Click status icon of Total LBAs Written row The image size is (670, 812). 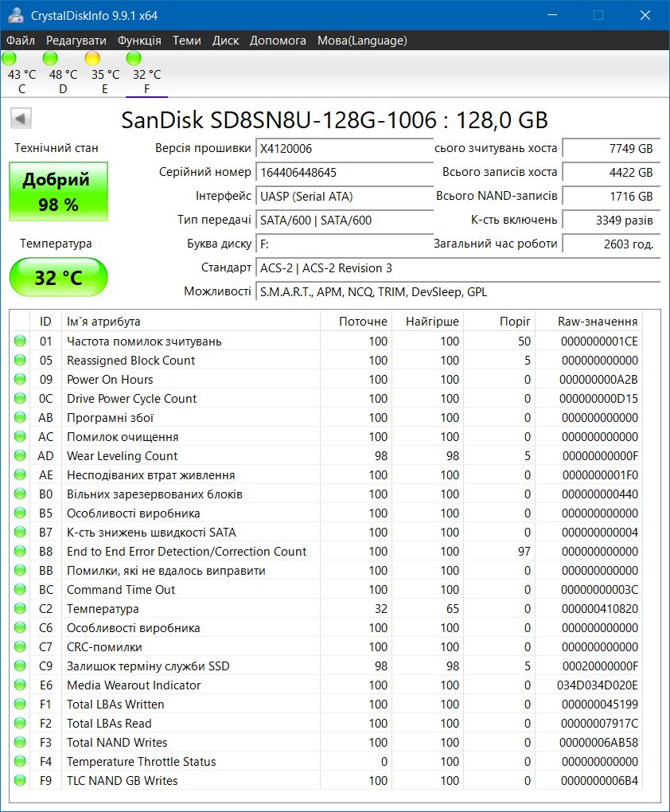click(x=20, y=705)
